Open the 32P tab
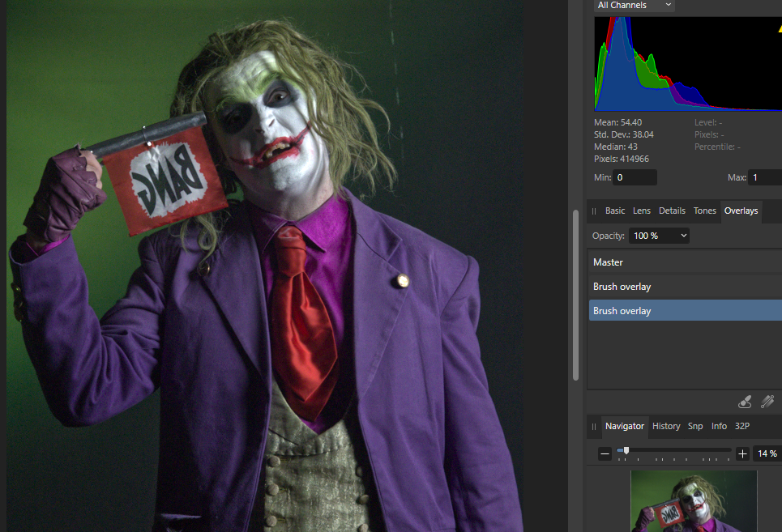Screen dimensions: 782x532 point(742,427)
